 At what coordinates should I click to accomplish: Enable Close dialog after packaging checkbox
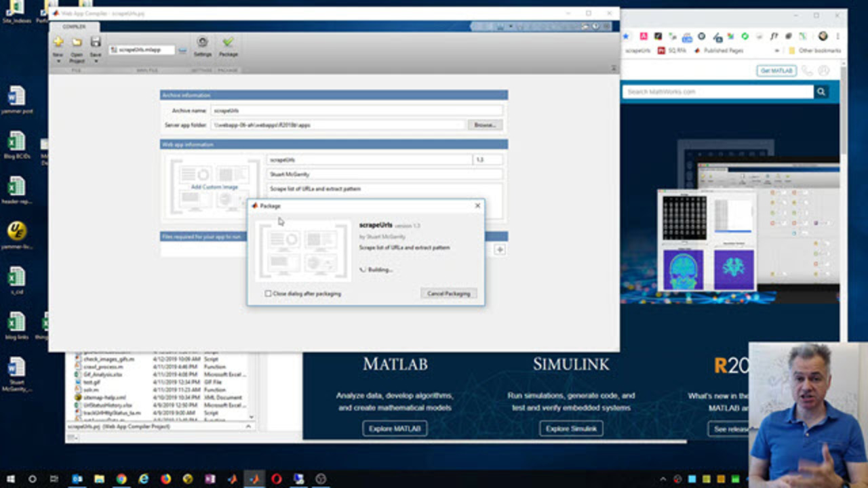(269, 293)
